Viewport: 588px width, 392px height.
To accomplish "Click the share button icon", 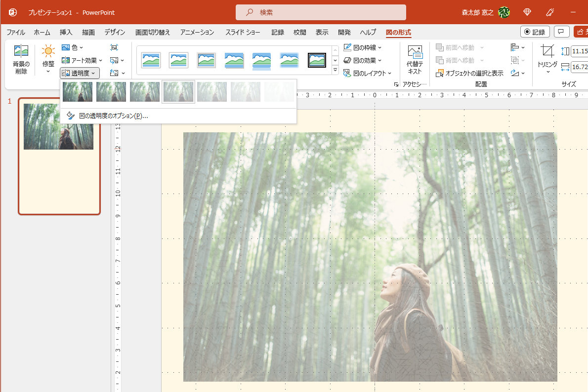I will coord(581,32).
